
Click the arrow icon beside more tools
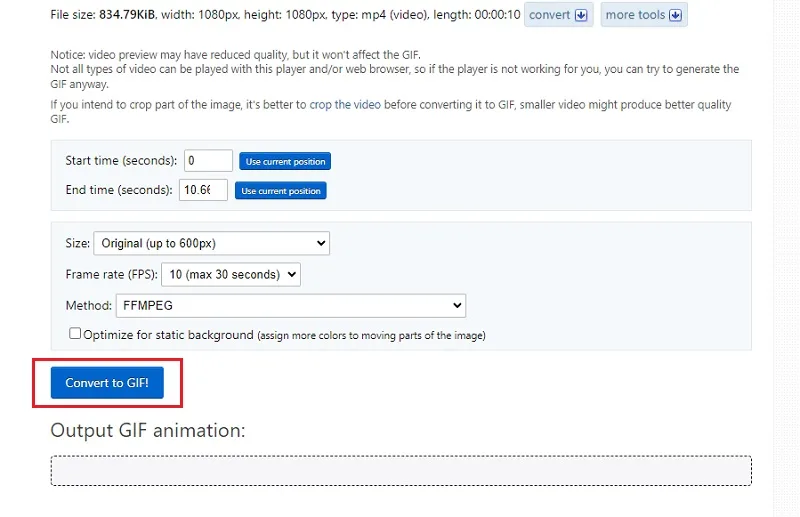(x=675, y=15)
